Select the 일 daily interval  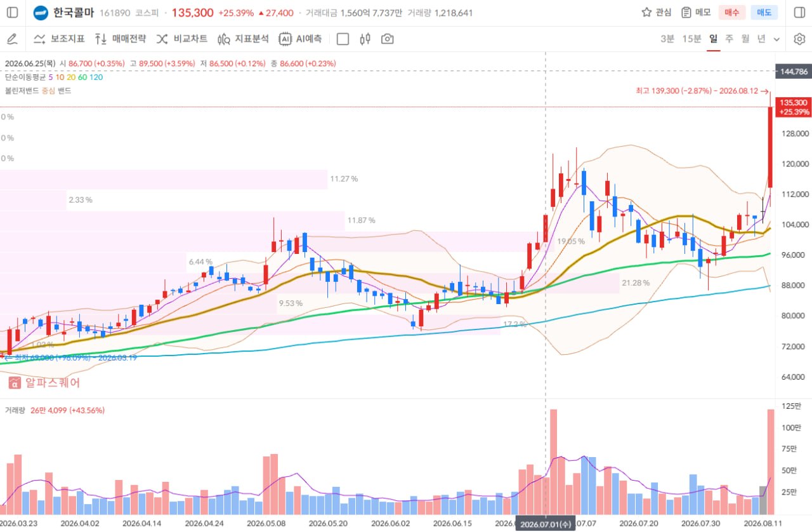[714, 39]
